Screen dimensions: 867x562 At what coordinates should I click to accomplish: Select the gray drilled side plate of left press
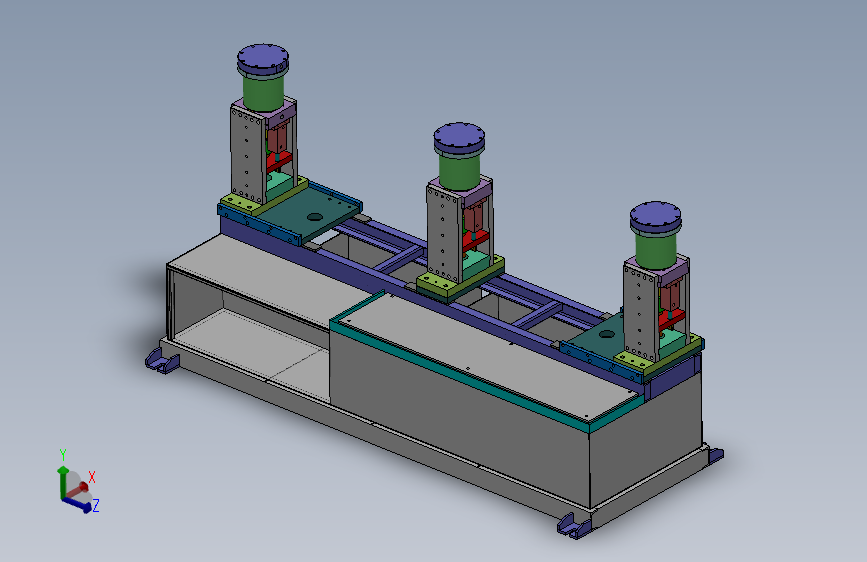coord(246,155)
